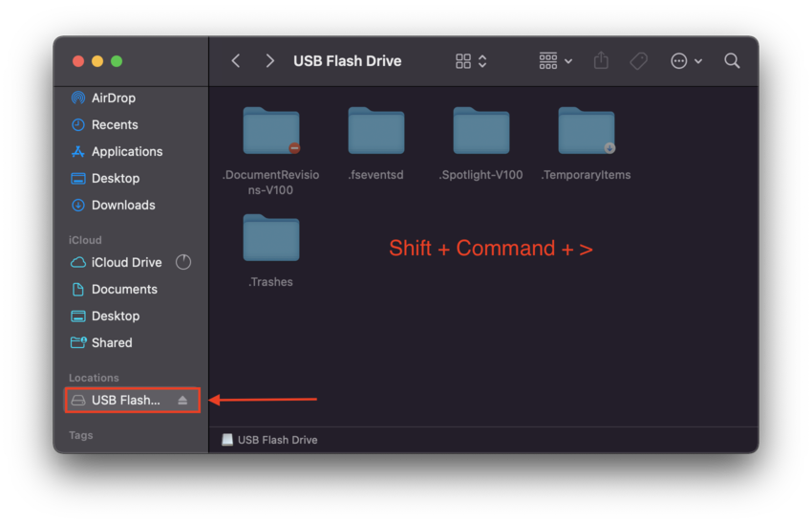
Task: Open the Search magnifier
Action: (x=732, y=60)
